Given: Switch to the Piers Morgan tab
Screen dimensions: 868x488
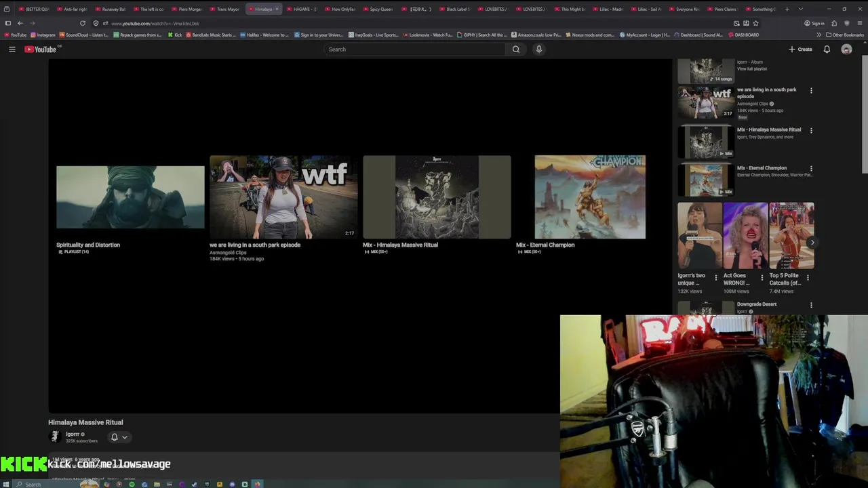Looking at the screenshot, I should [x=187, y=9].
